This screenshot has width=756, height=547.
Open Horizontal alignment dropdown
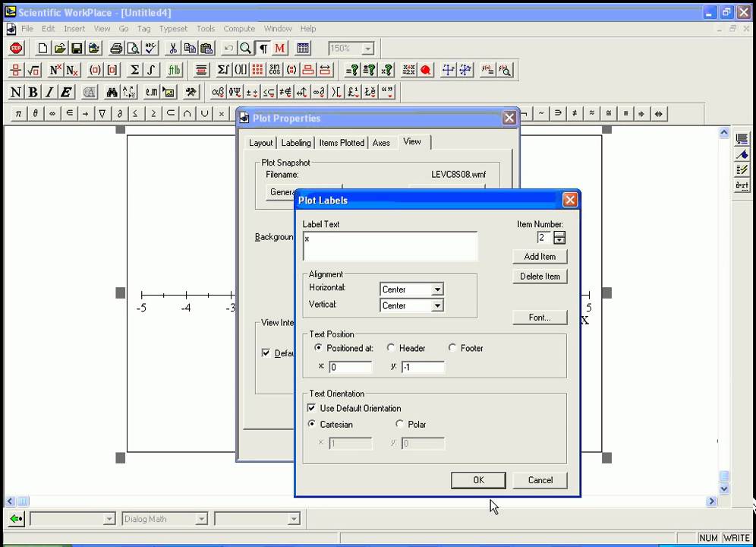point(436,289)
